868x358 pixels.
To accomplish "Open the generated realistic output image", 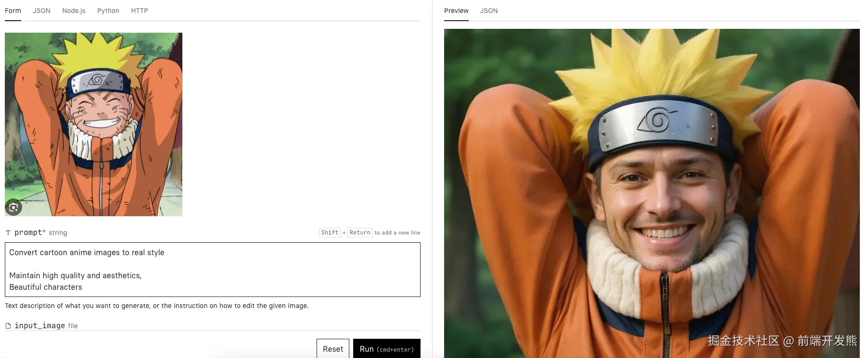I will [x=651, y=193].
